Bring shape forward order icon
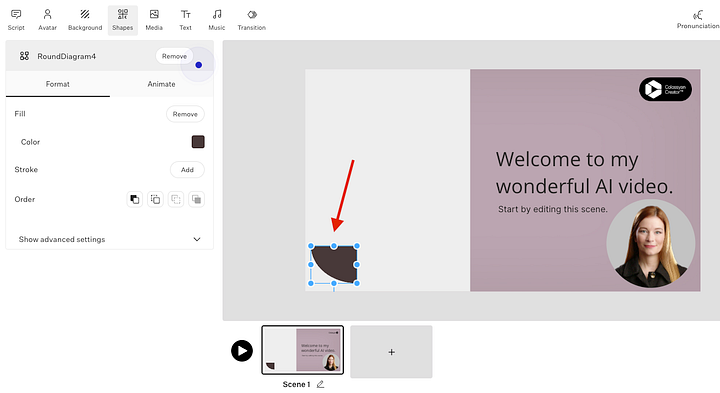720x393 pixels. [x=155, y=199]
